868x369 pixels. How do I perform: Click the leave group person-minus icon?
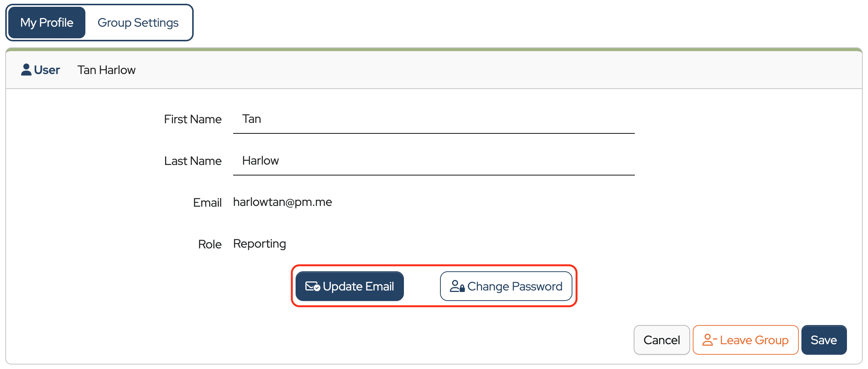tap(710, 340)
